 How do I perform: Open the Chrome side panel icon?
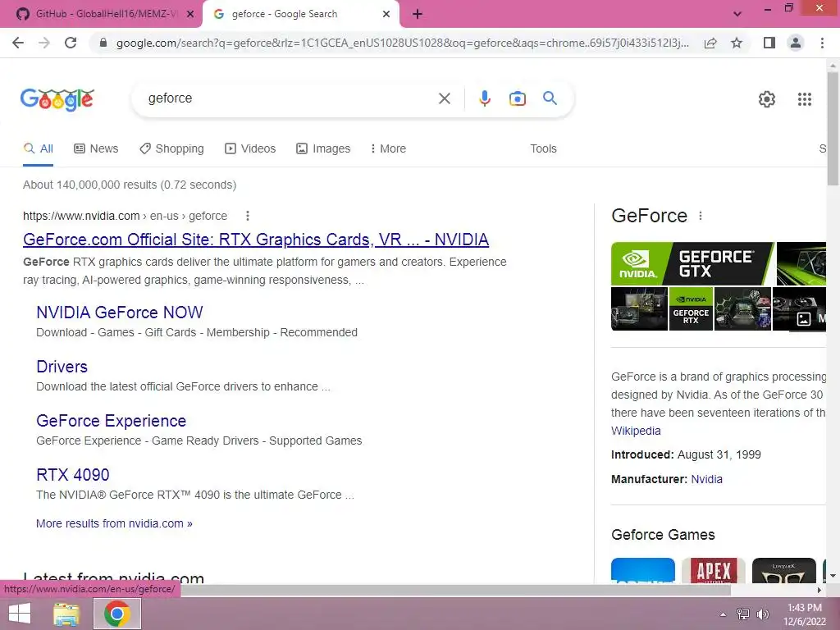[x=769, y=43]
